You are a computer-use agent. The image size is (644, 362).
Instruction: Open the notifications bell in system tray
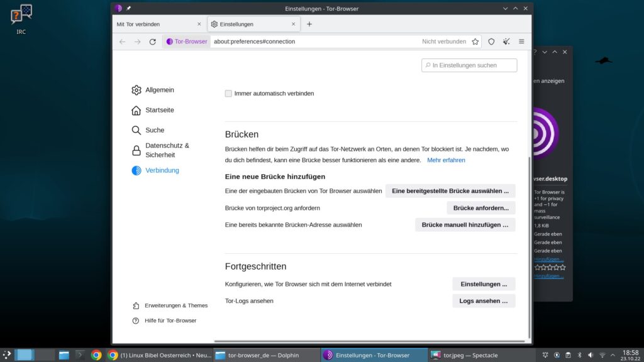(x=545, y=355)
